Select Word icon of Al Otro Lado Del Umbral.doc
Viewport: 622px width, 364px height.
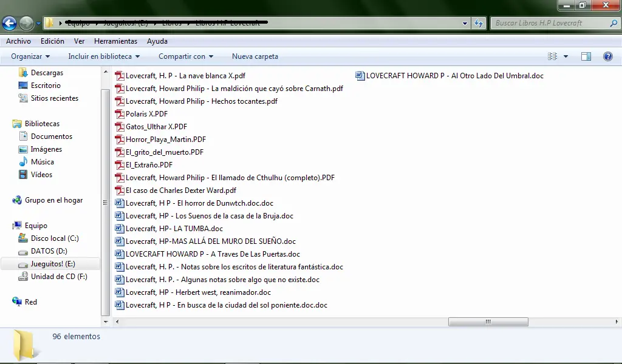(x=360, y=76)
